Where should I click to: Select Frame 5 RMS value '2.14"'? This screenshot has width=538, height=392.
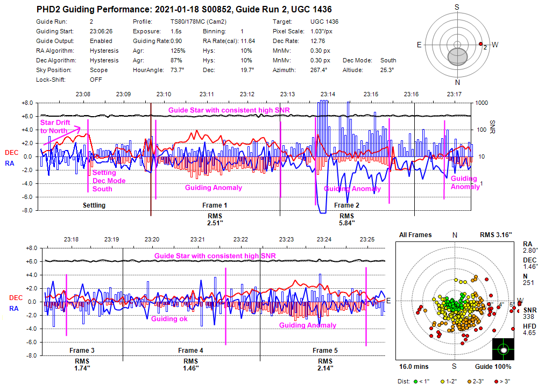tap(325, 368)
